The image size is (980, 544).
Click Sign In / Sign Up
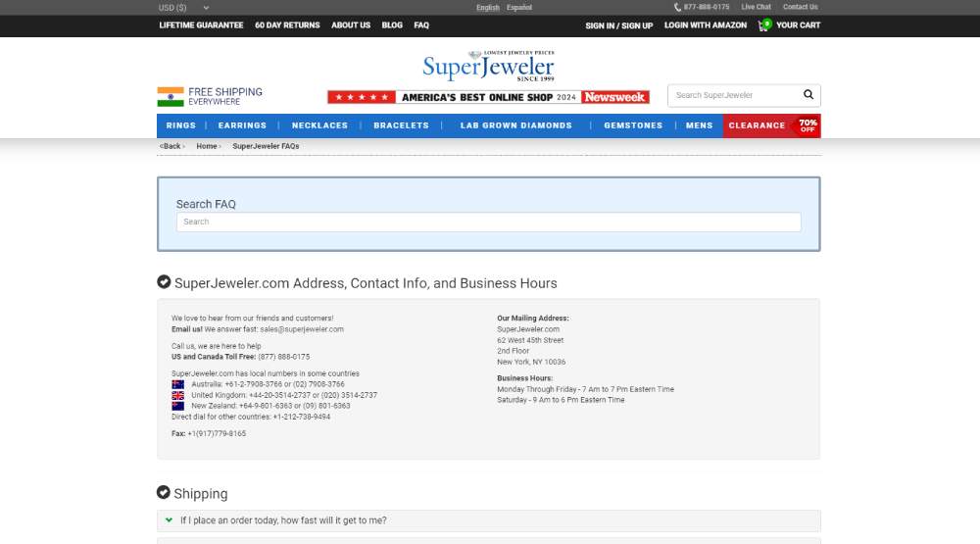[618, 25]
